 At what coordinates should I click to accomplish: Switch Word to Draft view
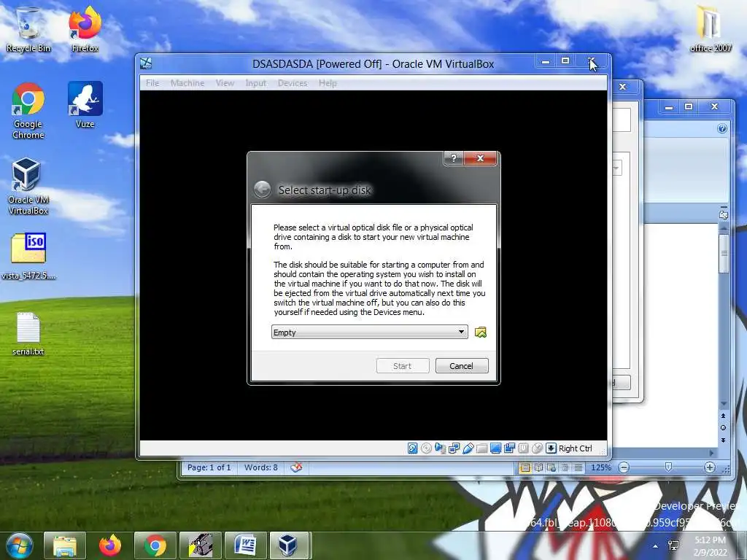click(x=578, y=467)
